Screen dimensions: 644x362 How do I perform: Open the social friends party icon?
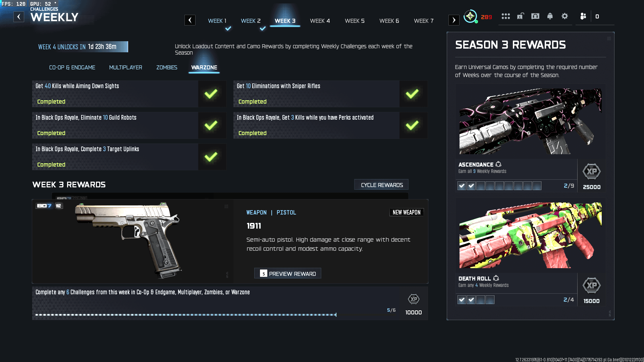click(583, 16)
